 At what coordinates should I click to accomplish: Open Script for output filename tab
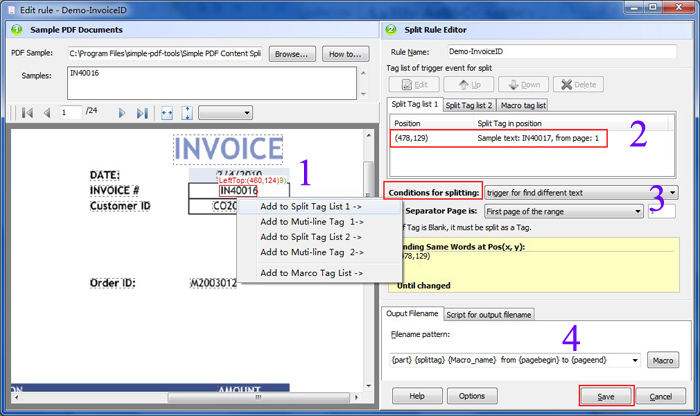pyautogui.click(x=489, y=315)
